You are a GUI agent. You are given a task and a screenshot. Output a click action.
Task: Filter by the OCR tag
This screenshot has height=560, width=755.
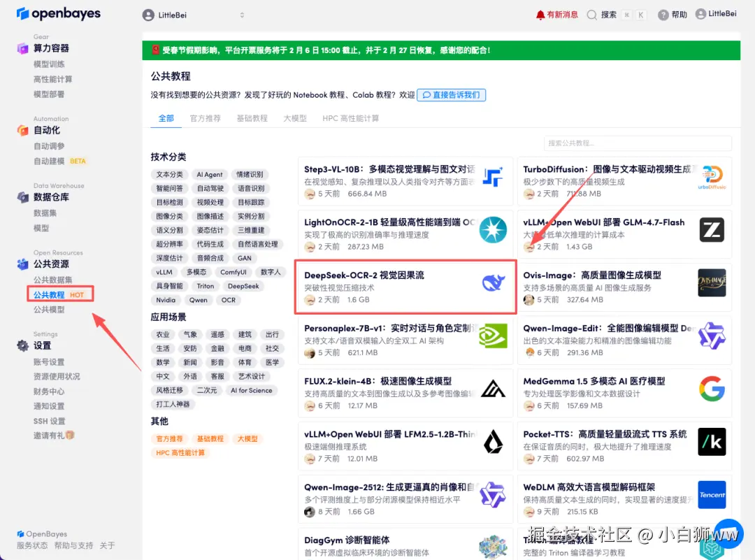pyautogui.click(x=229, y=300)
